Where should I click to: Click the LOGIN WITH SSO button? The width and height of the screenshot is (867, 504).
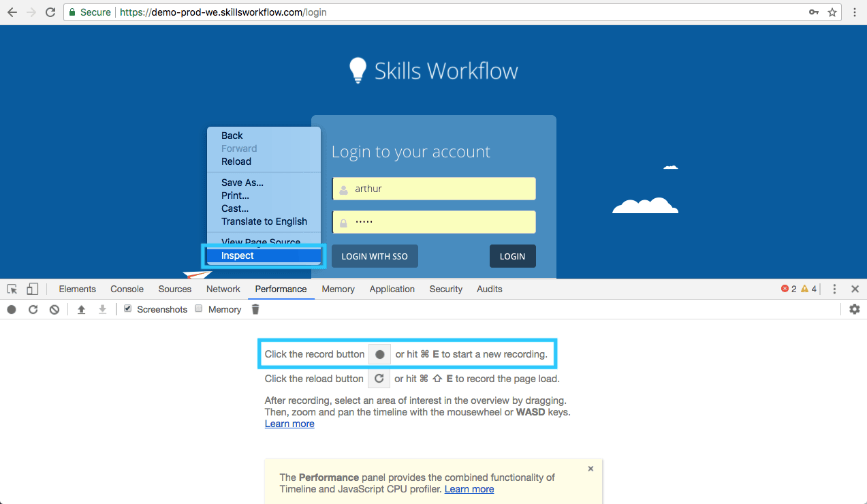pyautogui.click(x=375, y=256)
